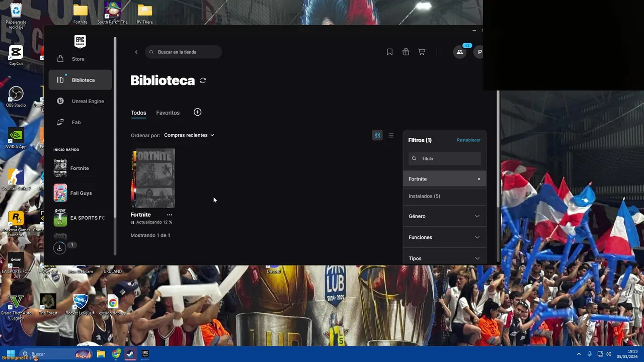Select the OBS Studio desktop icon
This screenshot has width=644, height=362.
click(16, 97)
